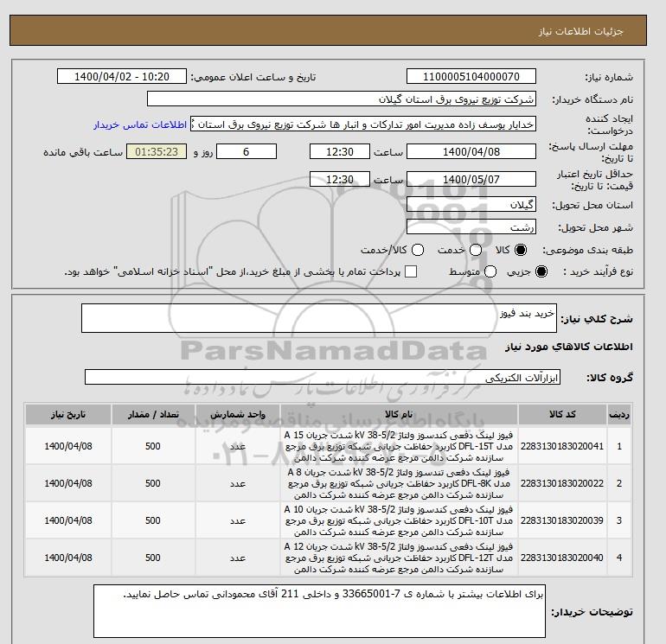Click need date 1400/04/08 in row 2
Image resolution: width=666 pixels, height=644 pixels.
68,483
